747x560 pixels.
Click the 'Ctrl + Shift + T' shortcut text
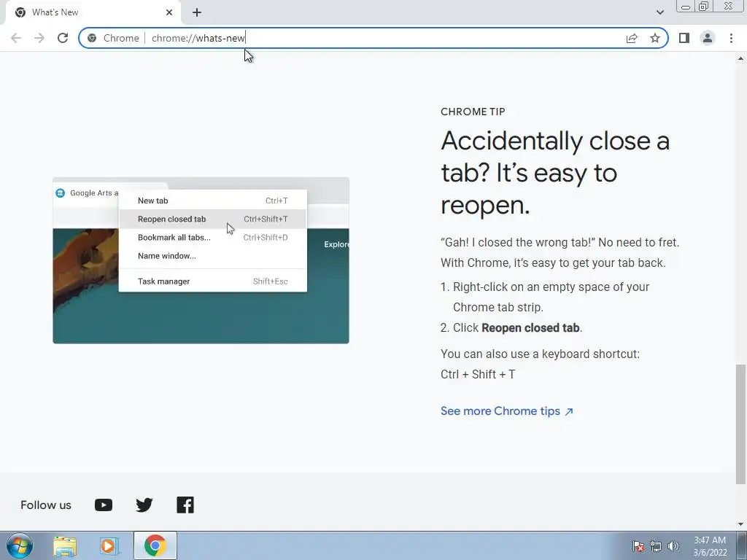478,374
